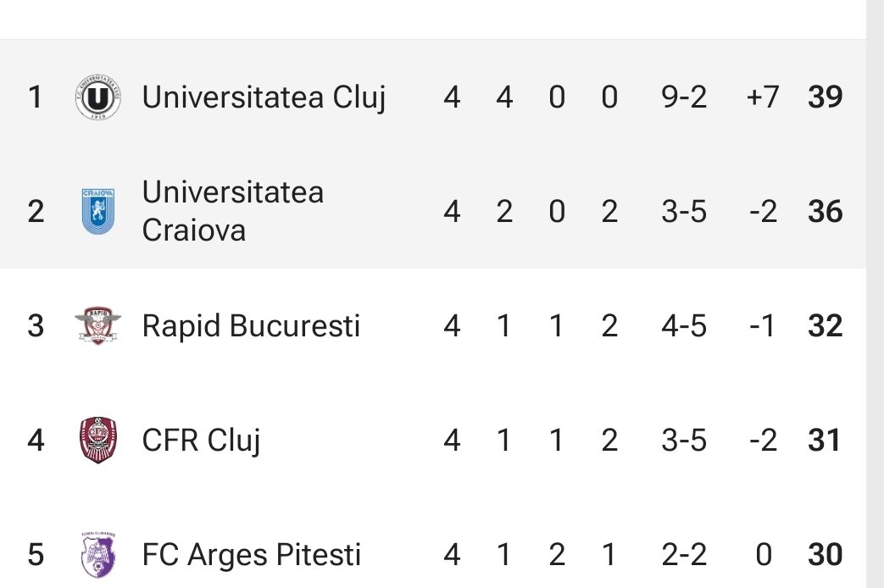Click the Rapid Bucuresti club crest

pyautogui.click(x=97, y=326)
